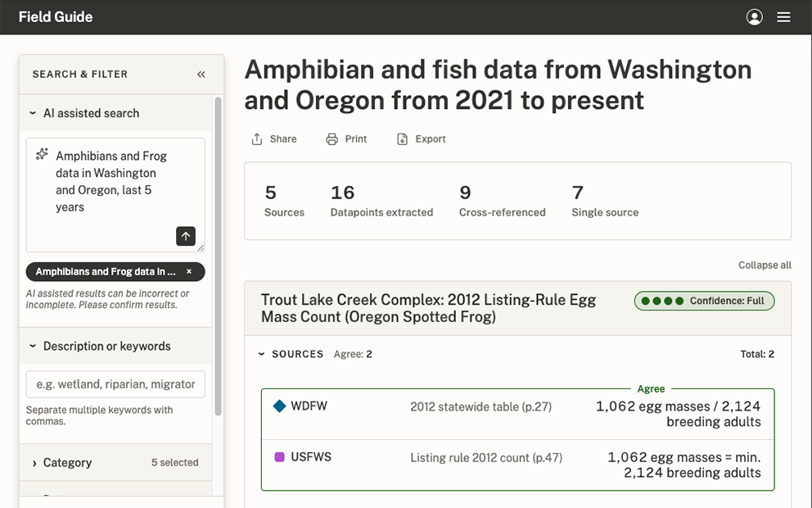Click the Field Guide logo title

(x=56, y=17)
